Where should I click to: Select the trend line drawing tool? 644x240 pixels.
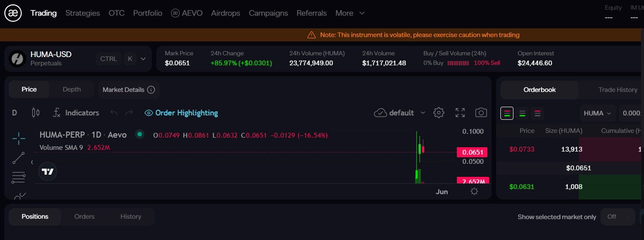pyautogui.click(x=19, y=158)
